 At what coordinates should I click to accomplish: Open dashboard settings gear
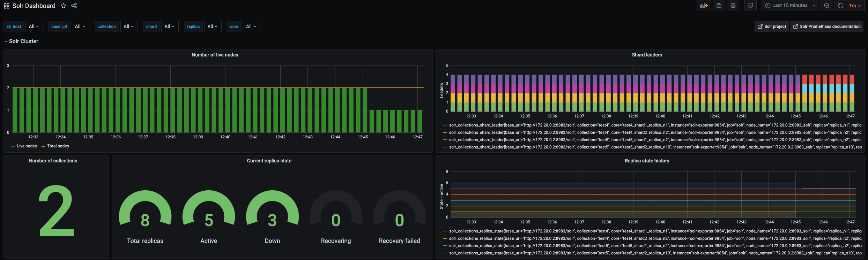pos(733,6)
